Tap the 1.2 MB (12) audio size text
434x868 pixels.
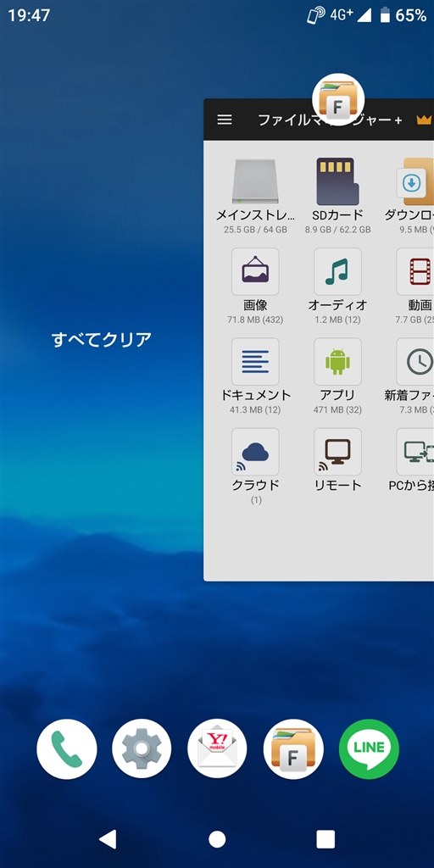(337, 320)
